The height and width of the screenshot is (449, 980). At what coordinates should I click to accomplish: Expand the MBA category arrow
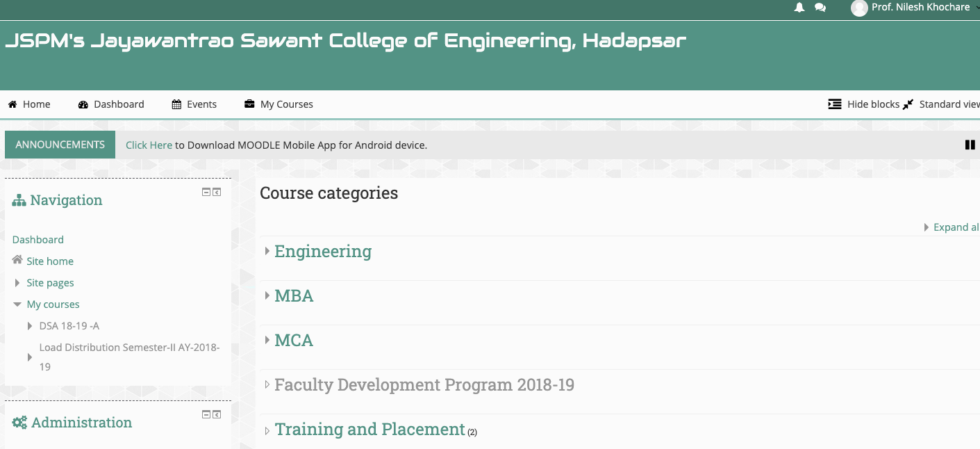coord(267,295)
